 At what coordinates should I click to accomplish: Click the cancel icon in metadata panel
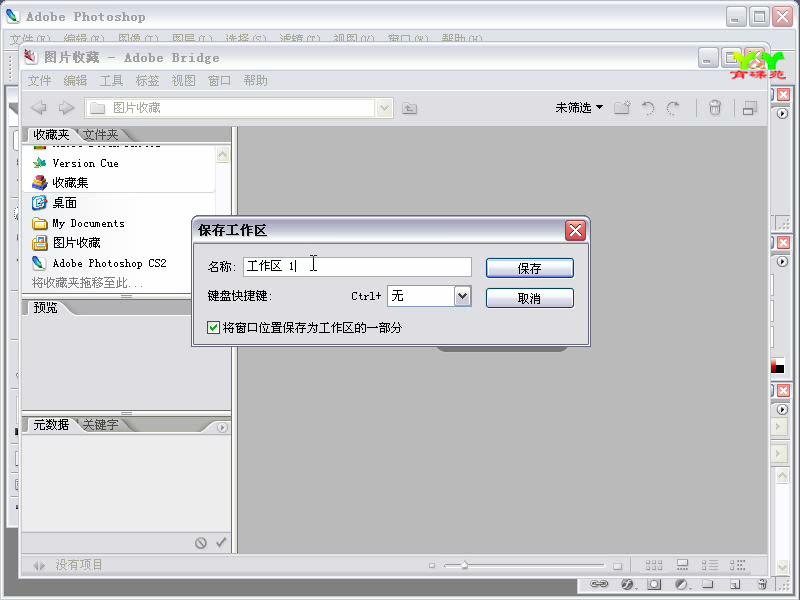tap(201, 543)
